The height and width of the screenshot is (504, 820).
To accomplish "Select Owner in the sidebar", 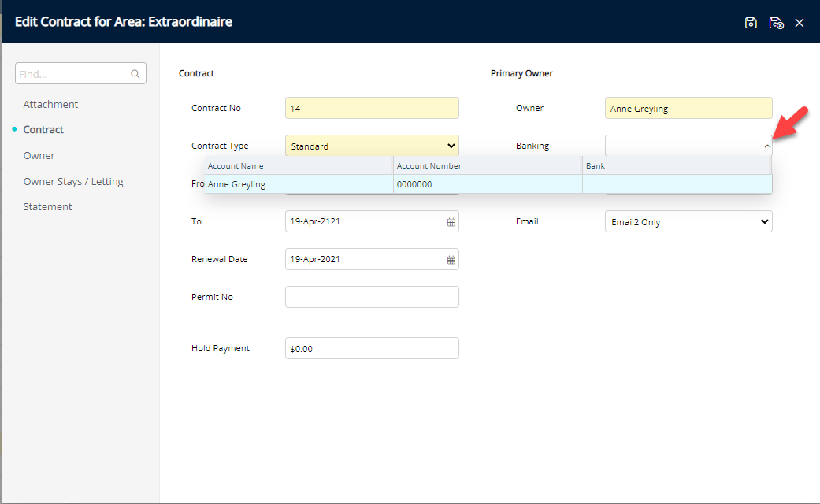I will point(39,156).
